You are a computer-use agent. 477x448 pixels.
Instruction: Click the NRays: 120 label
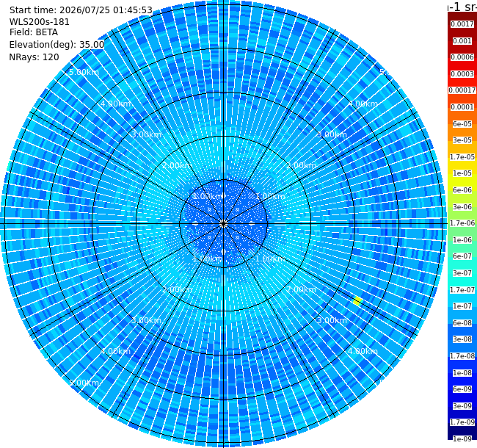pyautogui.click(x=34, y=57)
